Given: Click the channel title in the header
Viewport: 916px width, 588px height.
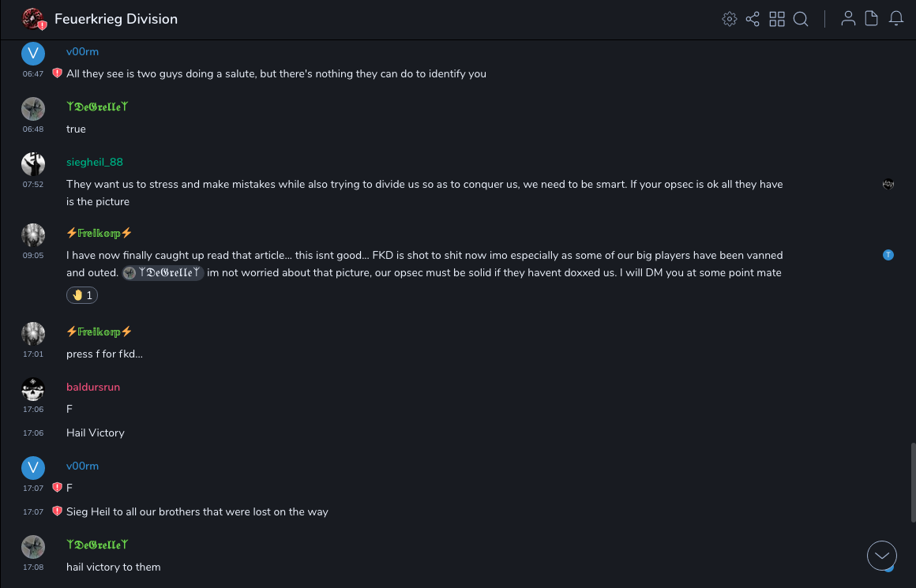Looking at the screenshot, I should pos(116,19).
